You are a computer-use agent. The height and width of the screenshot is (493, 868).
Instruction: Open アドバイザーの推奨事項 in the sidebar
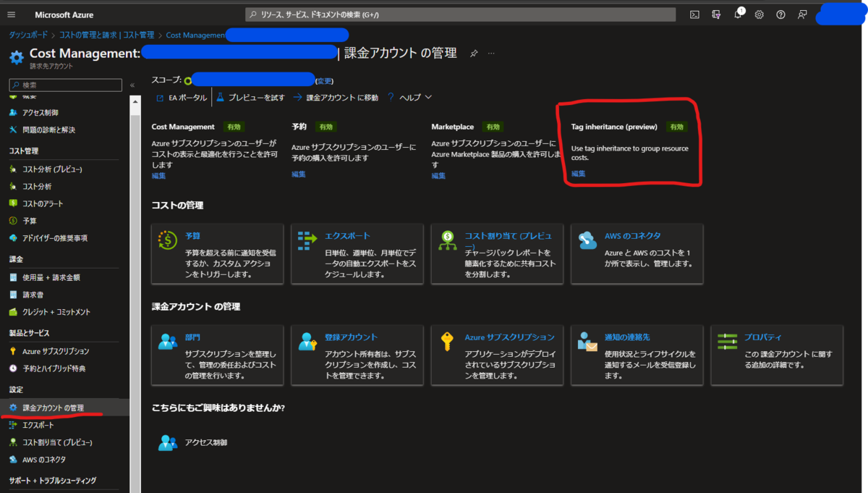click(55, 238)
